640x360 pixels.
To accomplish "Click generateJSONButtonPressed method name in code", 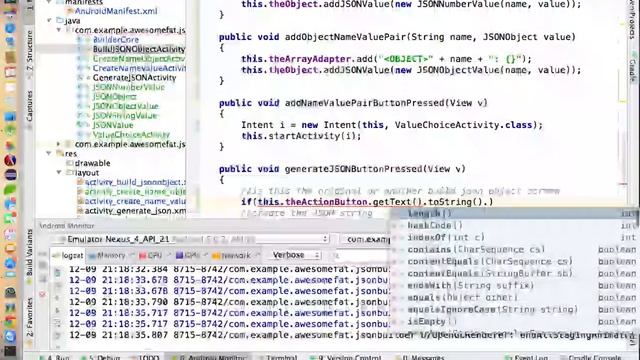I will click(x=353, y=169).
